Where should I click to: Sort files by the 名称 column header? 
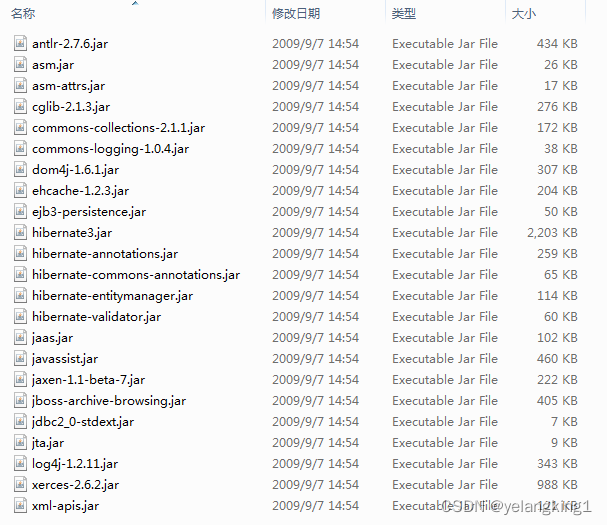point(23,14)
